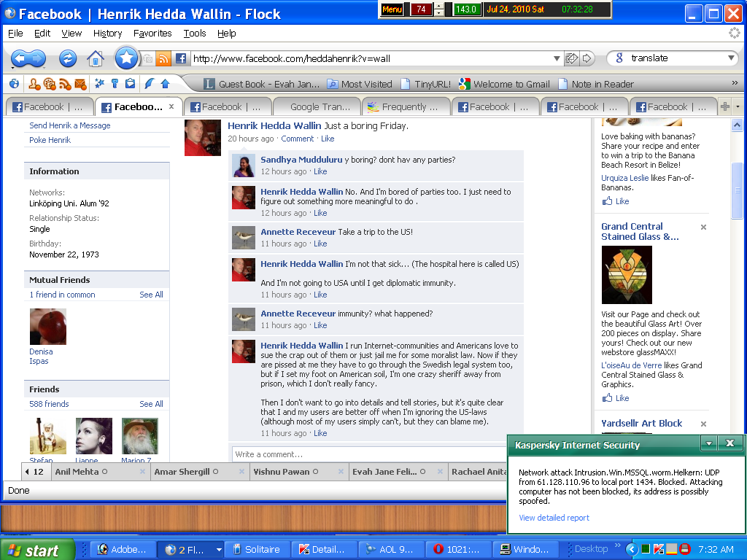Increase the value with the stepper up arrow

[438, 5]
